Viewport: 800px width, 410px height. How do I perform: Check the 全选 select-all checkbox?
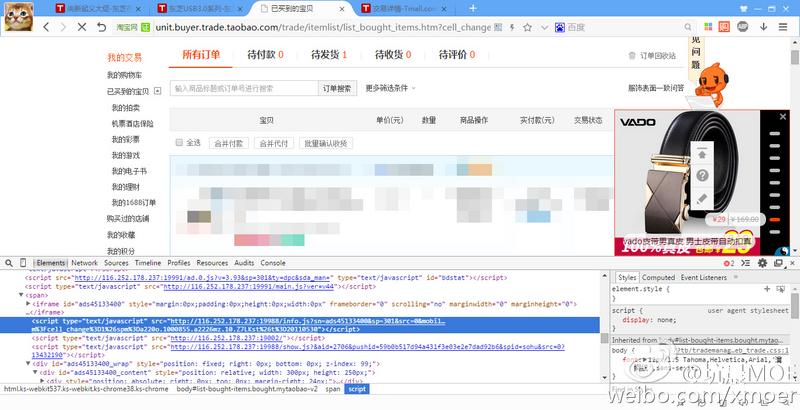click(179, 143)
